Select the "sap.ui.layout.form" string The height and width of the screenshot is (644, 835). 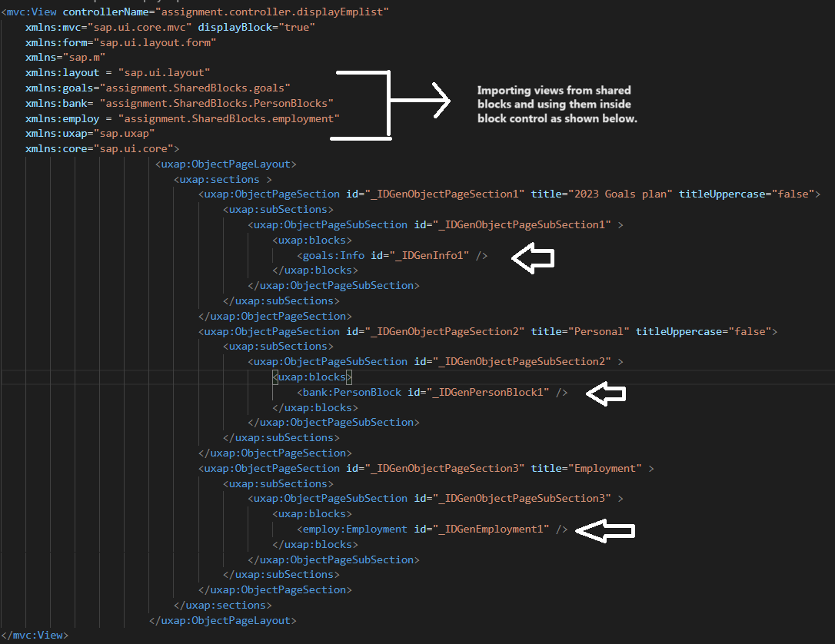coord(155,42)
